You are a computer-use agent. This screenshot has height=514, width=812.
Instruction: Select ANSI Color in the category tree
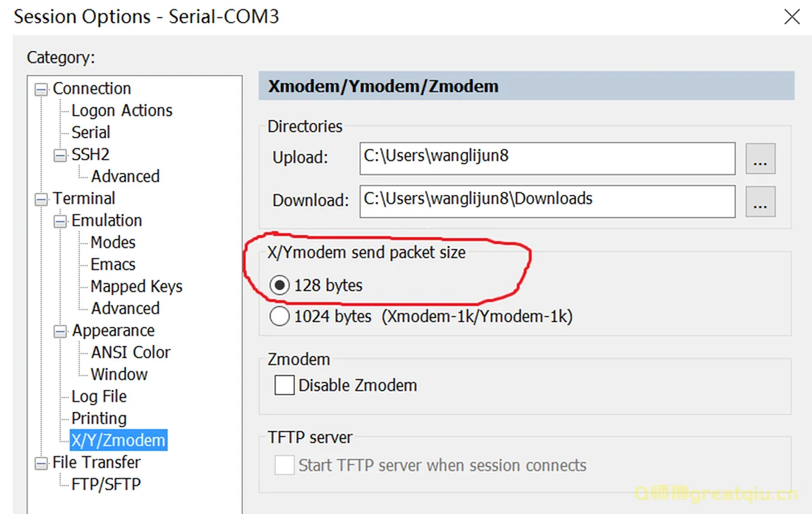click(131, 352)
